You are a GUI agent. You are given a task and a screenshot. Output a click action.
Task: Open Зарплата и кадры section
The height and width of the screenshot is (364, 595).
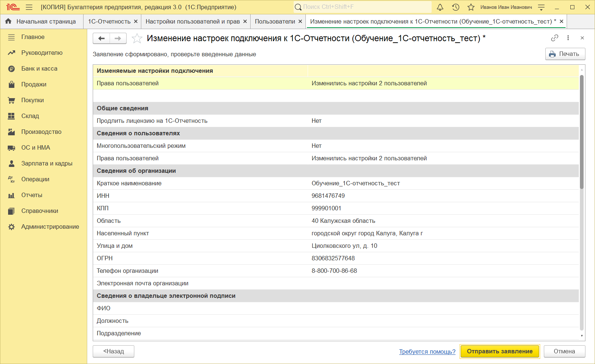pos(44,164)
